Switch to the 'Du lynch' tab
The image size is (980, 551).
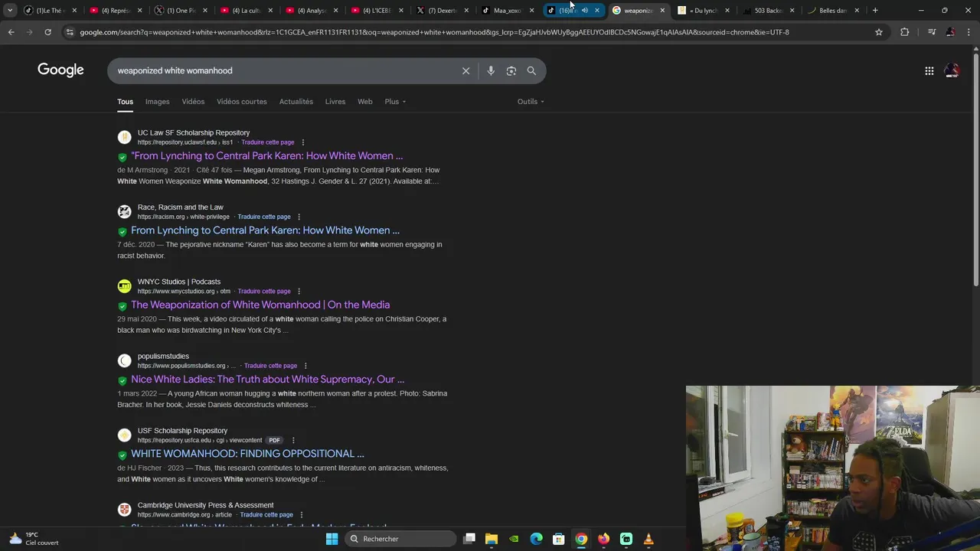703,11
